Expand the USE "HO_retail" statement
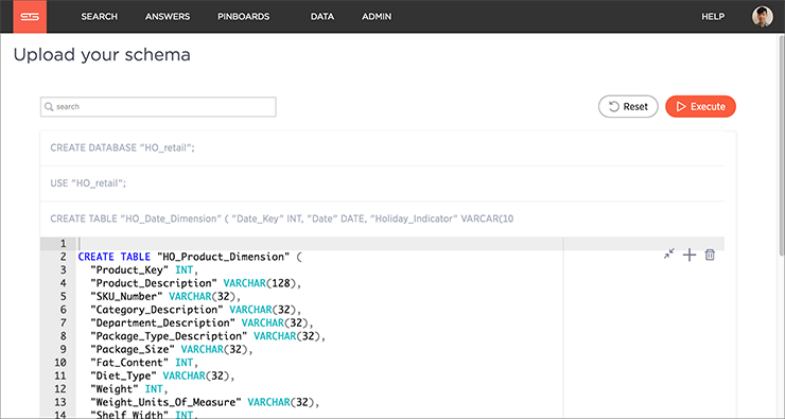The image size is (785, 419). pos(88,183)
